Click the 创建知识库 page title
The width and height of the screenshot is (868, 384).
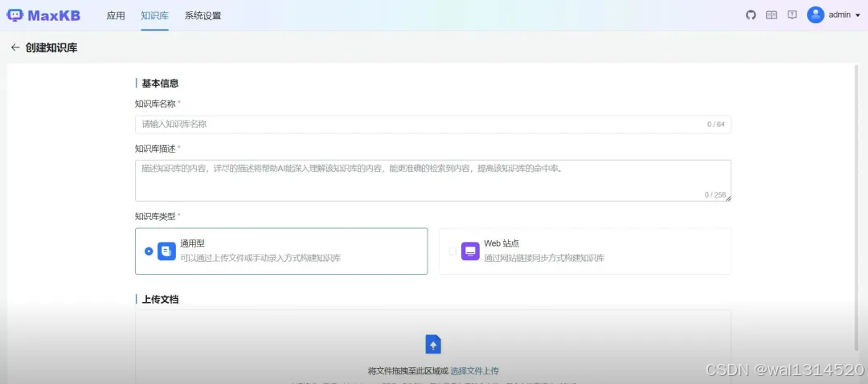(x=51, y=47)
